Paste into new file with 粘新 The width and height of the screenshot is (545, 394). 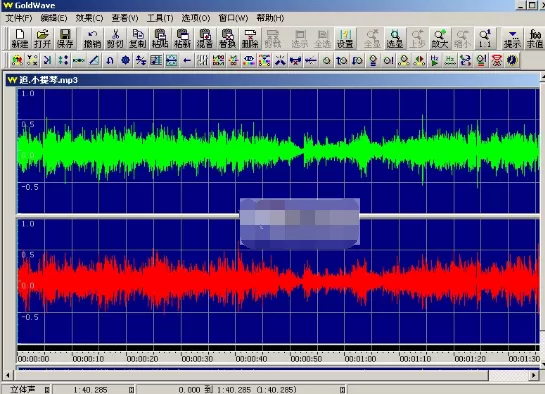(182, 39)
